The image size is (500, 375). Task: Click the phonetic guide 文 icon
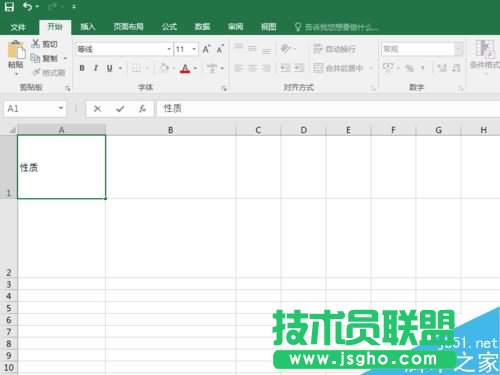[x=212, y=68]
